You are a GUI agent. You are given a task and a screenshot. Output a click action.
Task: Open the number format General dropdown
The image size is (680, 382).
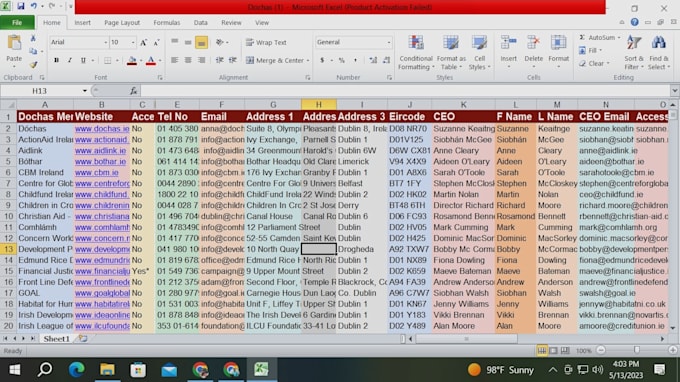(389, 42)
